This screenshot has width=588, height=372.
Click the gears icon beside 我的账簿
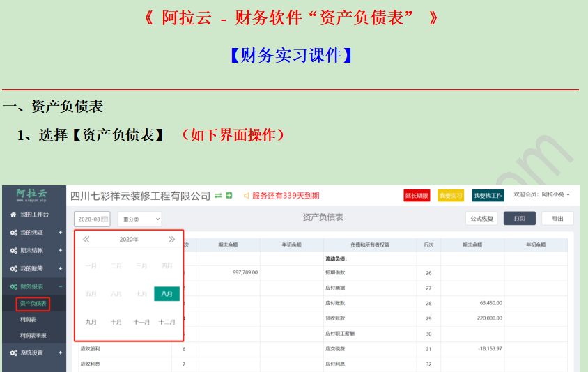13,268
